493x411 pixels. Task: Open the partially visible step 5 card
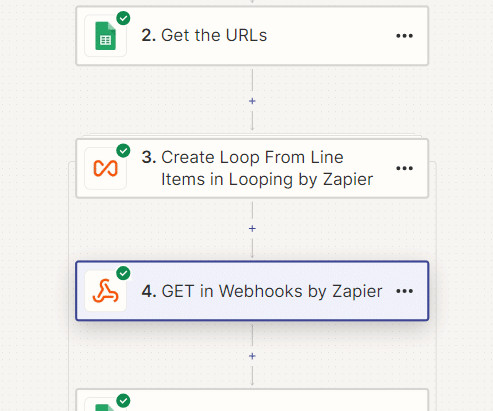point(252,400)
